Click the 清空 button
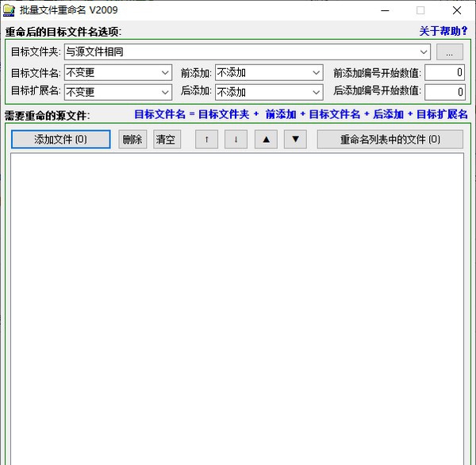The image size is (476, 465). pos(167,140)
